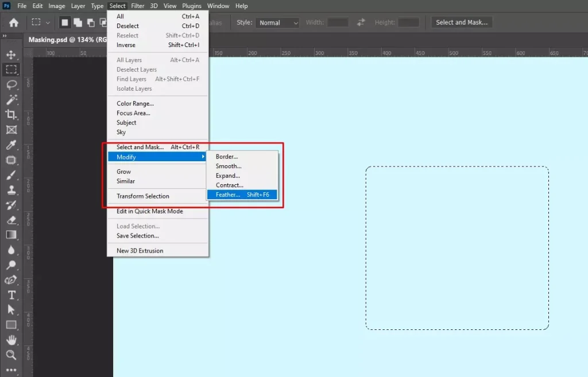This screenshot has height=377, width=588.
Task: Enable Add to selection mode
Action: point(78,22)
